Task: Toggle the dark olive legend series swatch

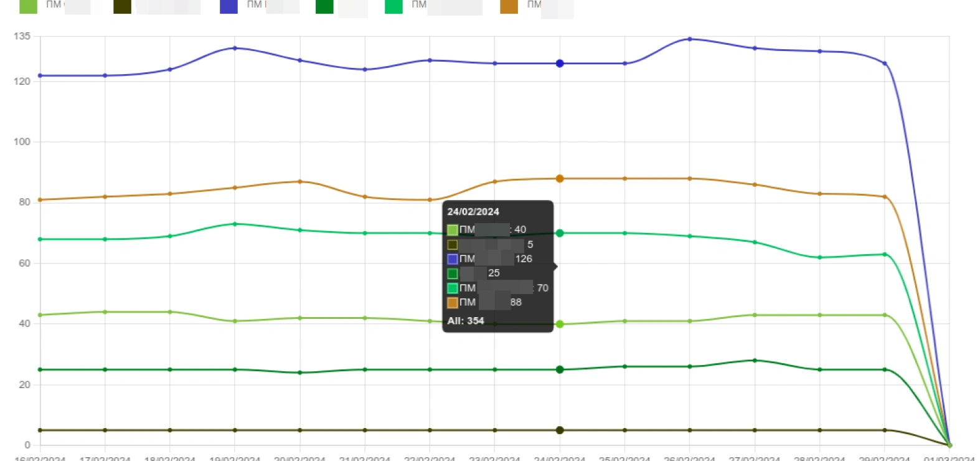Action: coord(122,6)
